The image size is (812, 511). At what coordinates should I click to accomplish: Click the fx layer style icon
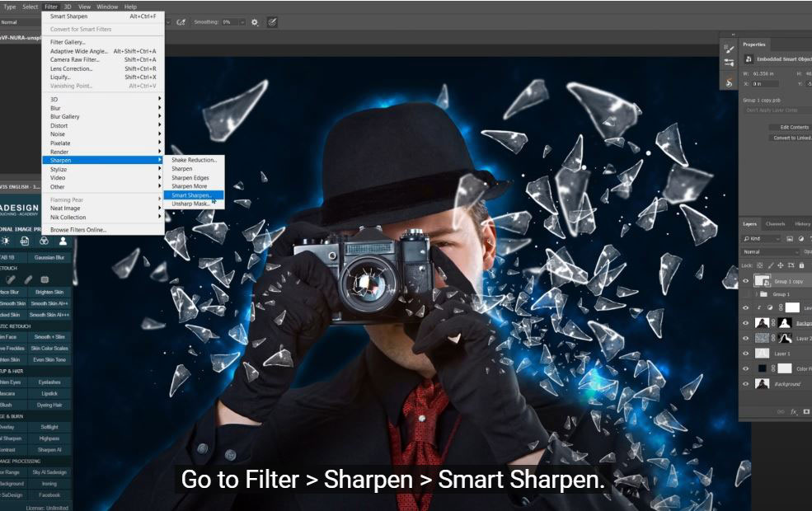click(795, 410)
